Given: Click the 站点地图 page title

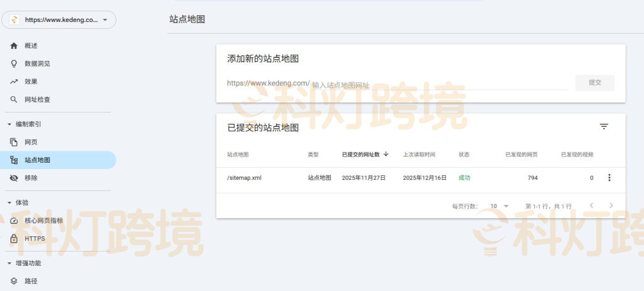Looking at the screenshot, I should pos(187,19).
